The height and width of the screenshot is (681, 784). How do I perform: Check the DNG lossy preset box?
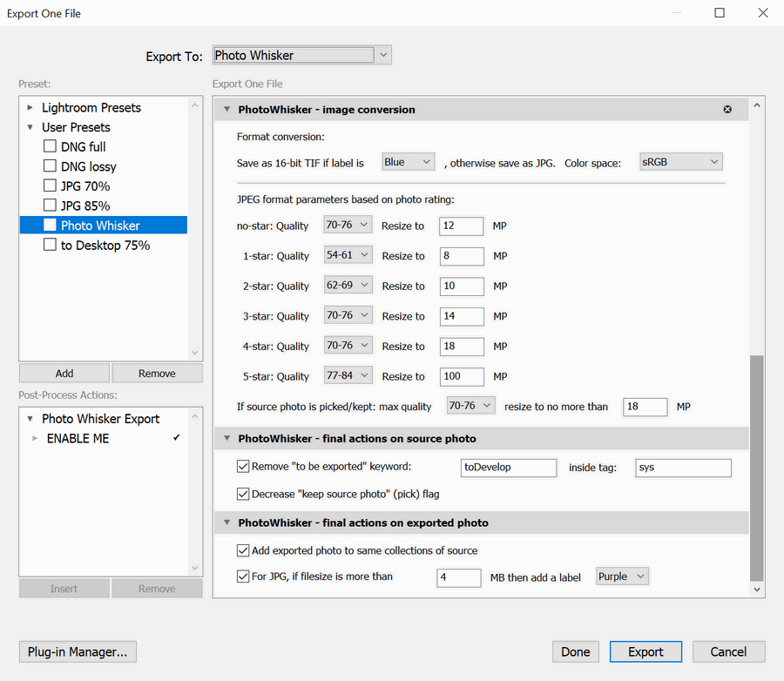coord(50,165)
